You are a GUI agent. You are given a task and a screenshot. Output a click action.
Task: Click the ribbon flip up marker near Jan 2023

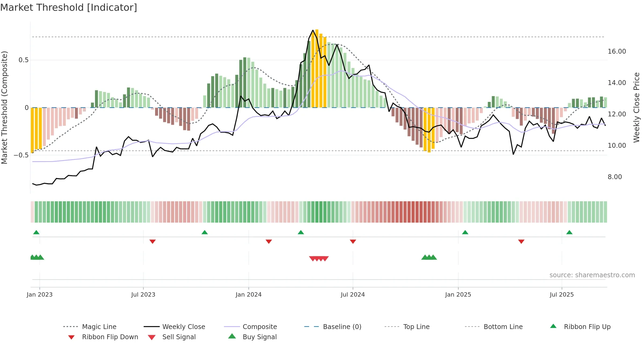click(36, 232)
